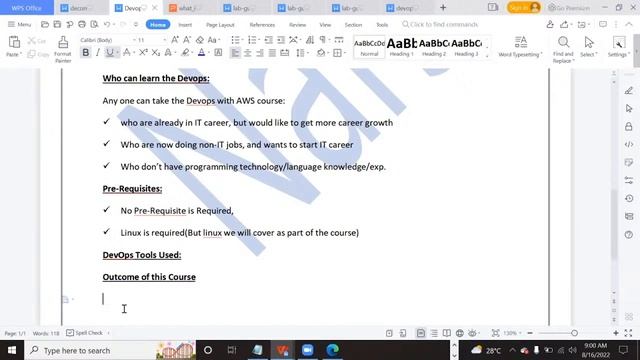Click the Share icon at top right
Viewport: 640px width, 360px height.
click(x=564, y=24)
